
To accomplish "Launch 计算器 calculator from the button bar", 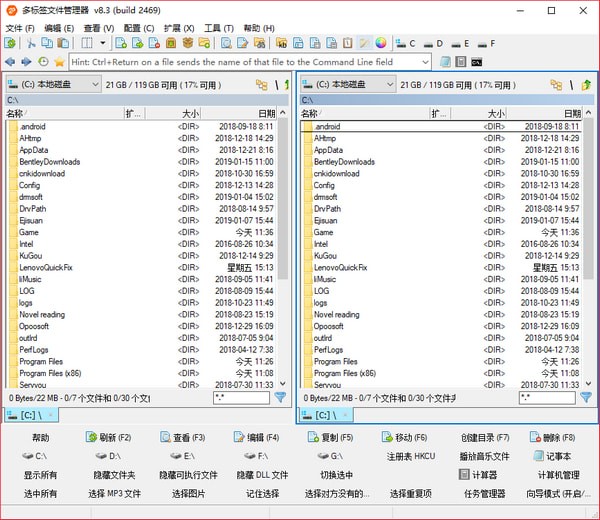I will (x=478, y=475).
